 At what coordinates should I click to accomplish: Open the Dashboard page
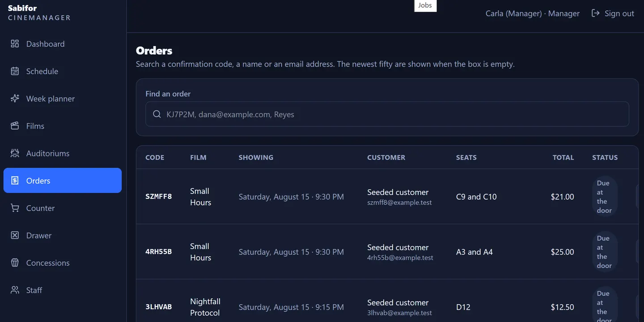point(63,44)
